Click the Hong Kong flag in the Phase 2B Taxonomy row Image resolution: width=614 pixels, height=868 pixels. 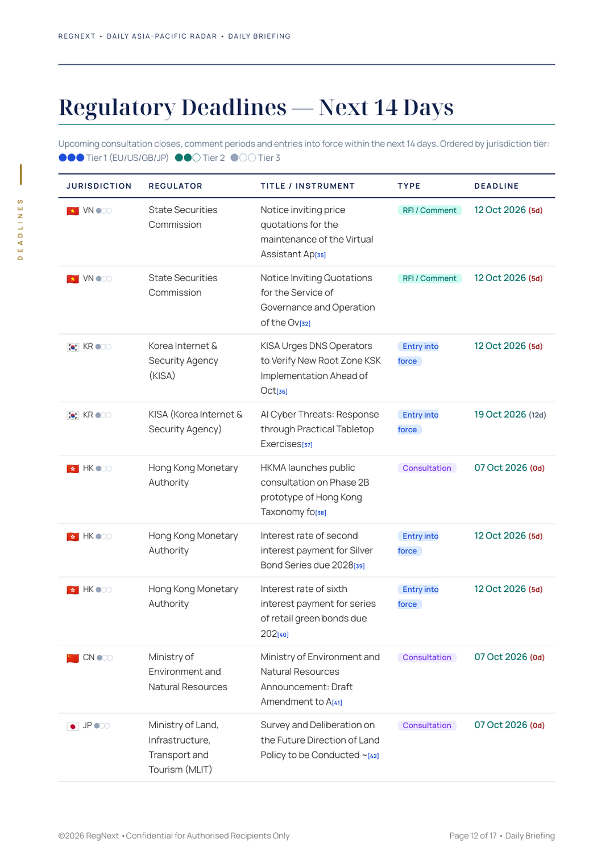click(x=73, y=469)
